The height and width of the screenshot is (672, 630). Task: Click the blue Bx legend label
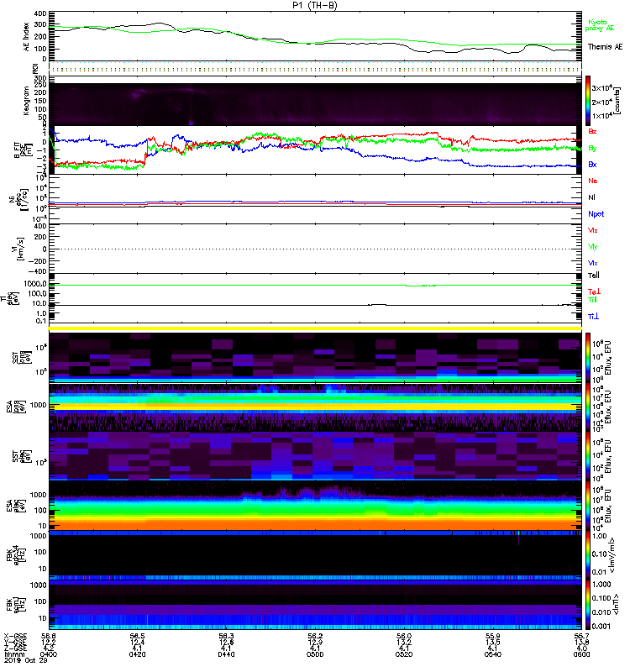coord(592,165)
